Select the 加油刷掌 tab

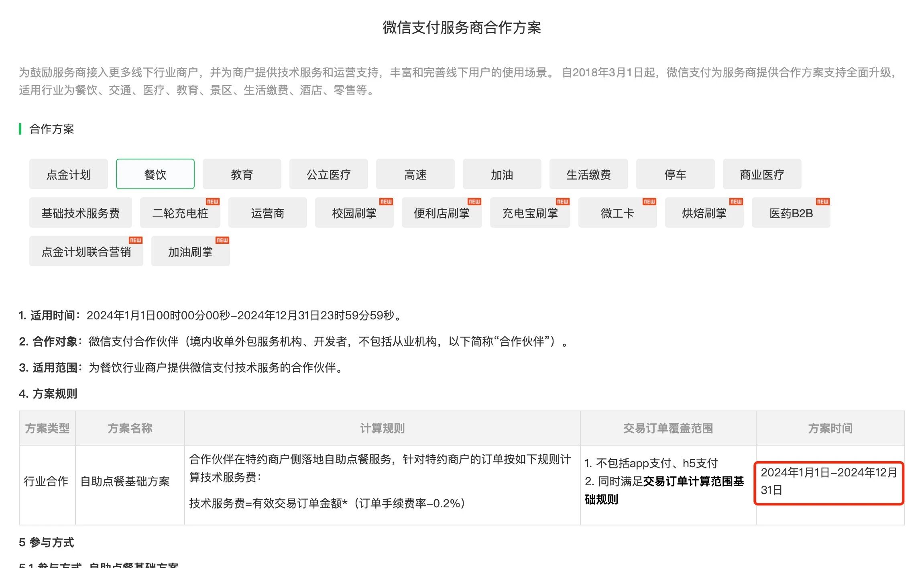(x=190, y=251)
